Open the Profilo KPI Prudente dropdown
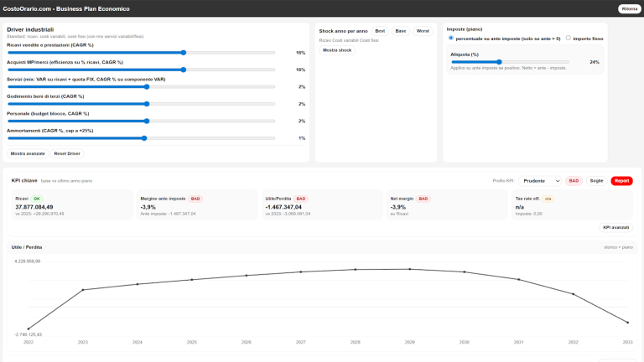Viewport: 644px width, 362px height. tap(540, 180)
